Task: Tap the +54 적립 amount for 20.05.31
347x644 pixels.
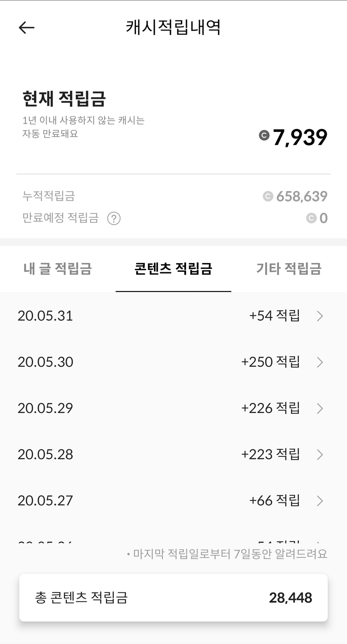Action: point(274,316)
